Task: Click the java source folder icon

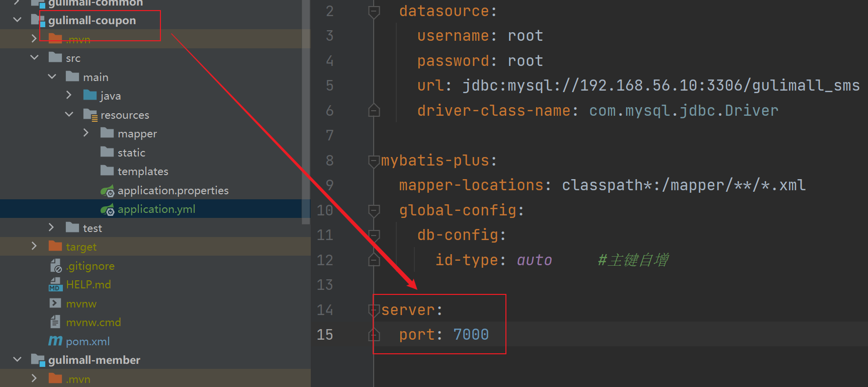Action: coord(90,95)
